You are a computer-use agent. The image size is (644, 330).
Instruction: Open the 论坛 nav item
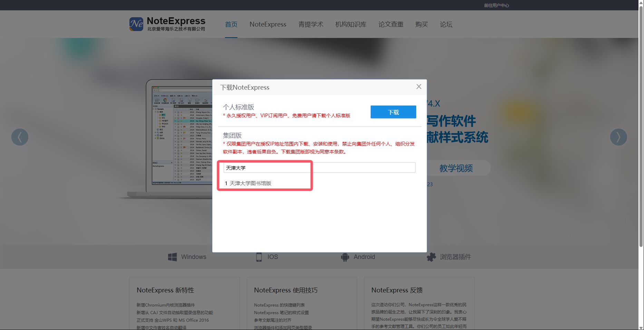pos(446,24)
